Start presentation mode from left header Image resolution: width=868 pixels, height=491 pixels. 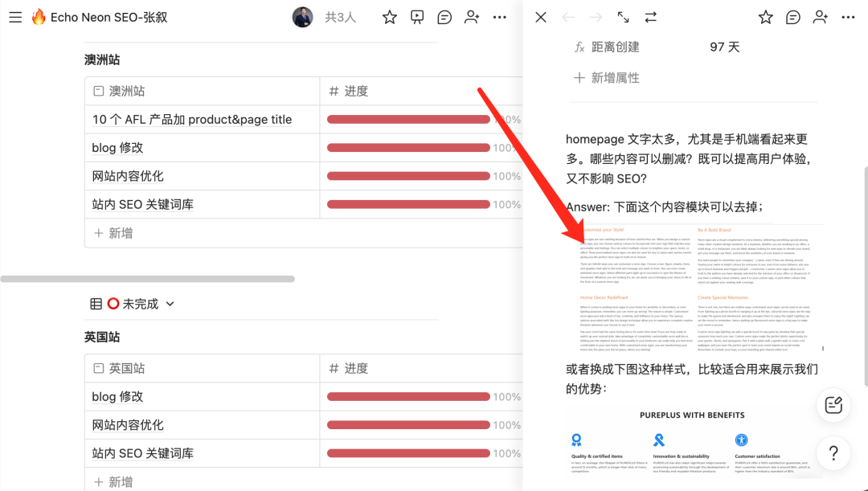(x=417, y=17)
